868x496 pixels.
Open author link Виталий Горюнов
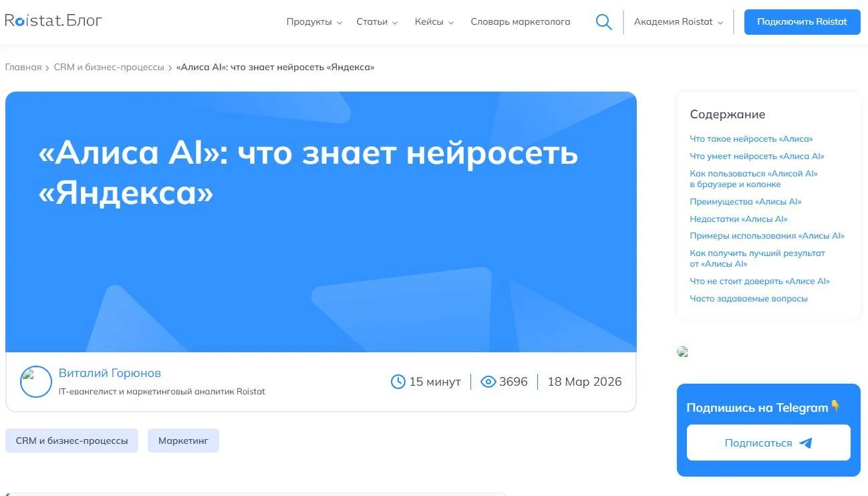(x=110, y=373)
